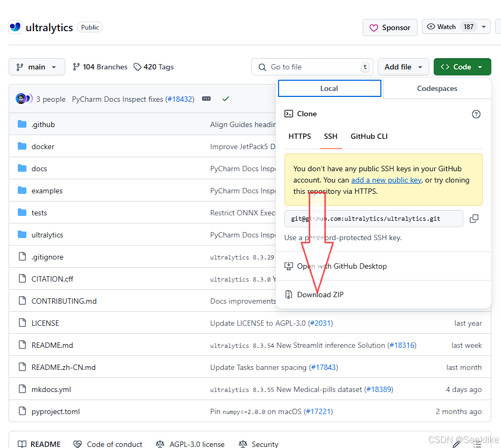
Task: Expand commit message ellipsis button
Action: (206, 99)
